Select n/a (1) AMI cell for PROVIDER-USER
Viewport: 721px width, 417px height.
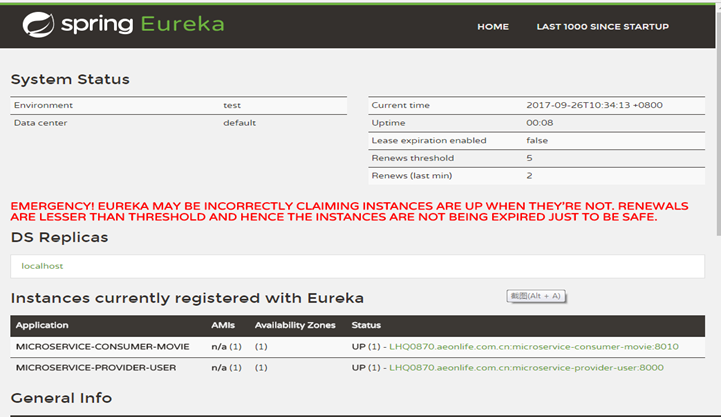click(x=226, y=368)
